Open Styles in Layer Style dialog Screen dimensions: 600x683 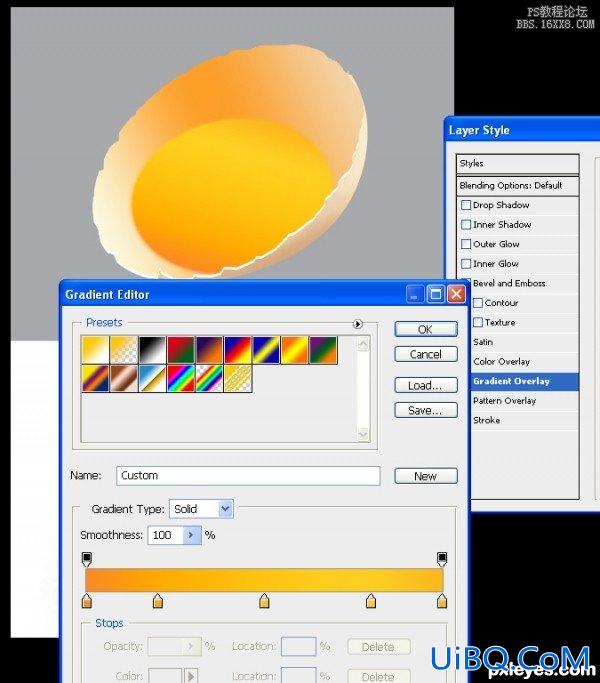pyautogui.click(x=517, y=163)
